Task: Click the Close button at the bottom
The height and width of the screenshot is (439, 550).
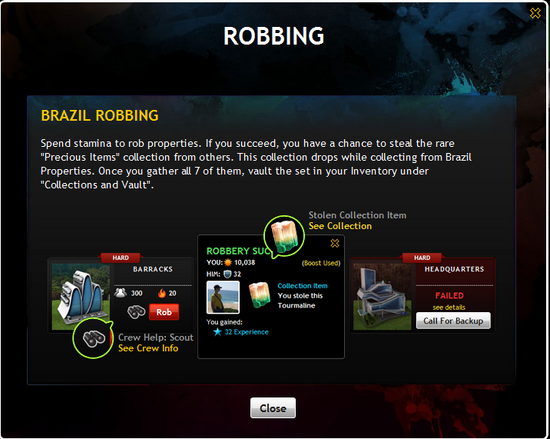Action: click(x=273, y=408)
